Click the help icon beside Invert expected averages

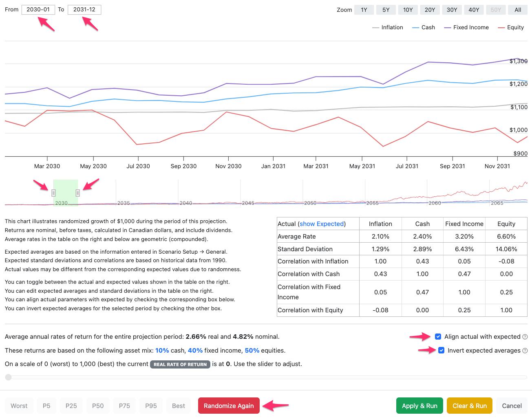click(x=525, y=351)
